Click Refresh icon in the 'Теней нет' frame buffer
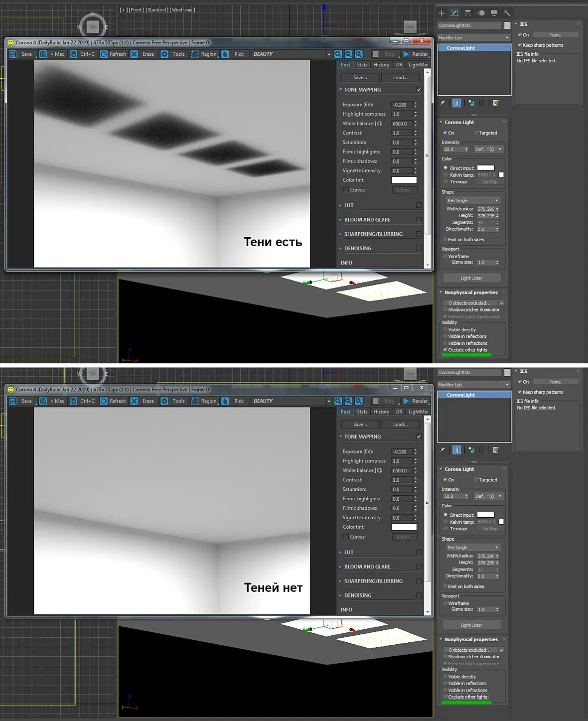The width and height of the screenshot is (588, 721). pos(104,401)
